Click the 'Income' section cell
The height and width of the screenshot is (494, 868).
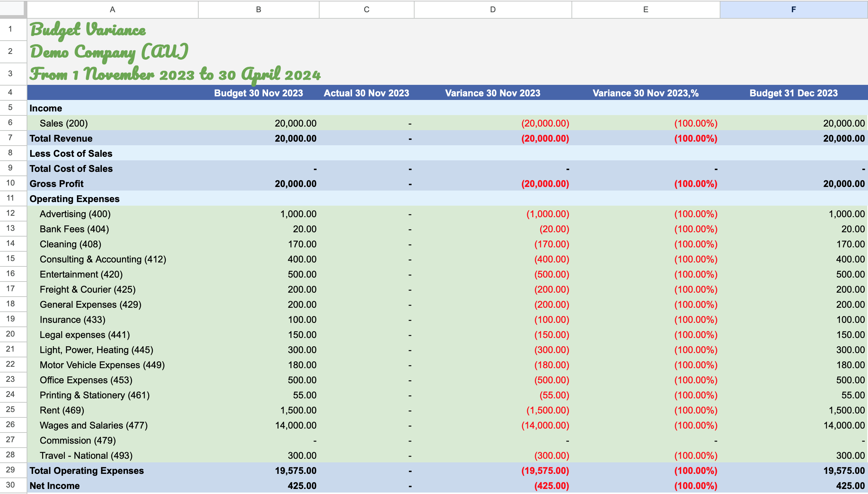pyautogui.click(x=113, y=108)
